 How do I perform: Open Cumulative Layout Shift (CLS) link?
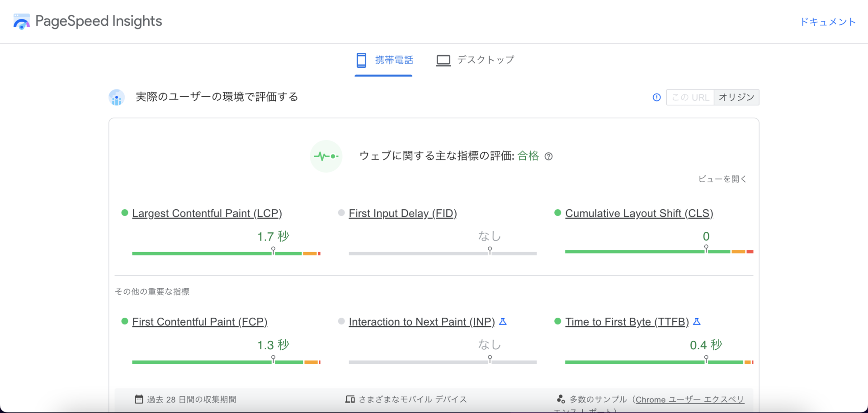point(639,213)
